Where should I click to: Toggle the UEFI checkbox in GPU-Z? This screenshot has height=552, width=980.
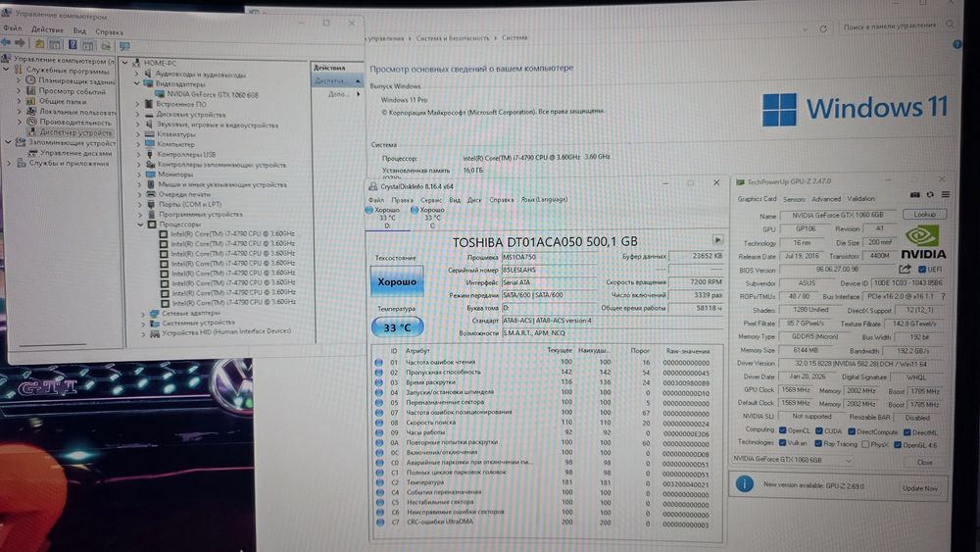[x=922, y=270]
